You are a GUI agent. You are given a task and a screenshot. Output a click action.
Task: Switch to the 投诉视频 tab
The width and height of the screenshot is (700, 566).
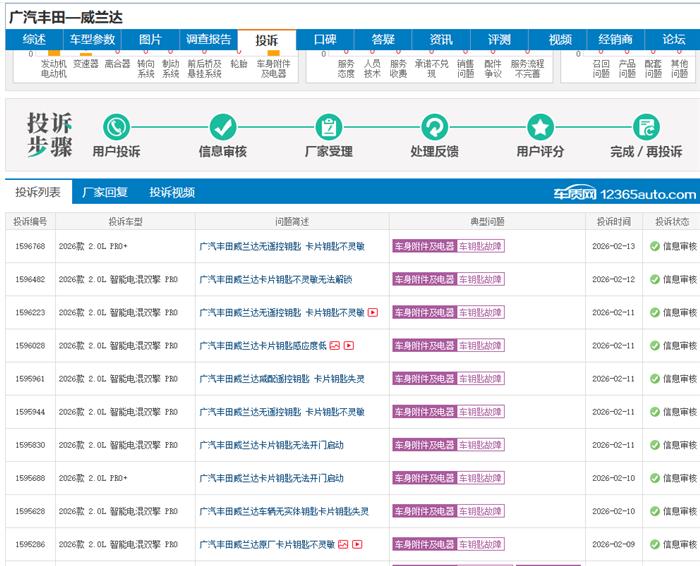click(172, 193)
